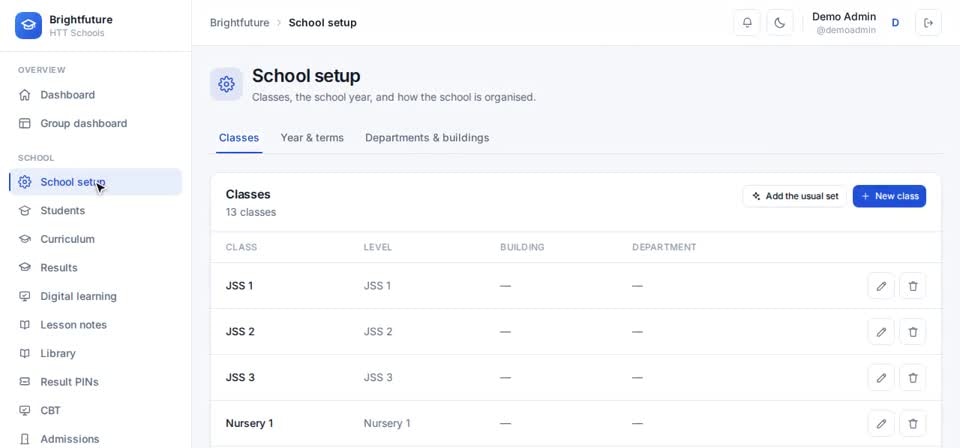The width and height of the screenshot is (960, 448).
Task: Click Dashboard home icon in sidebar
Action: click(x=24, y=95)
